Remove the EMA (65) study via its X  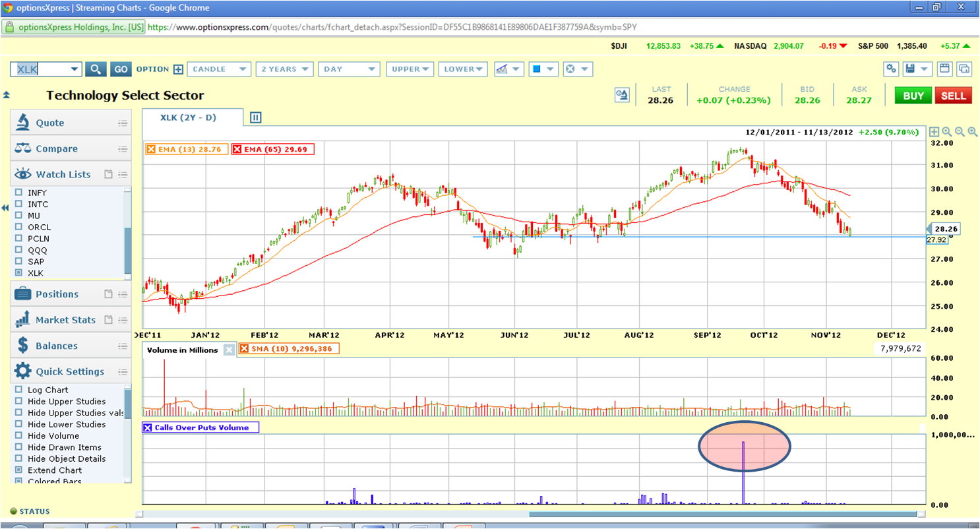click(x=237, y=149)
